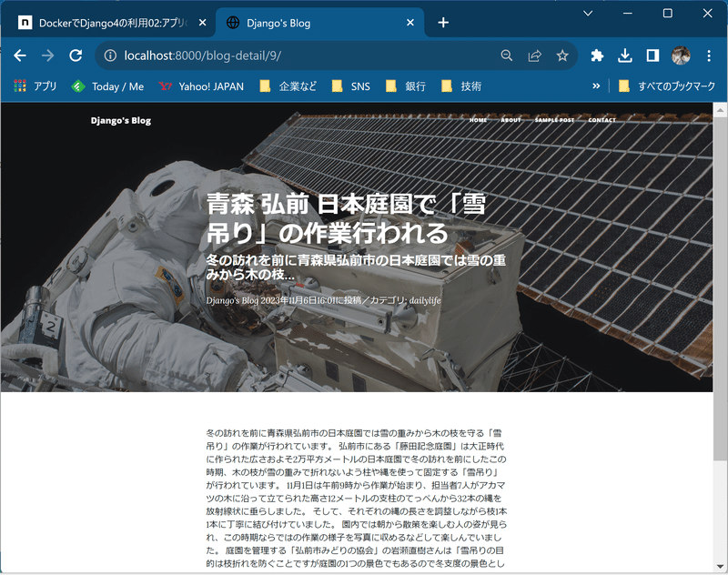728x575 pixels.
Task: Open SAMPLE POST in the navbar
Action: coord(554,120)
